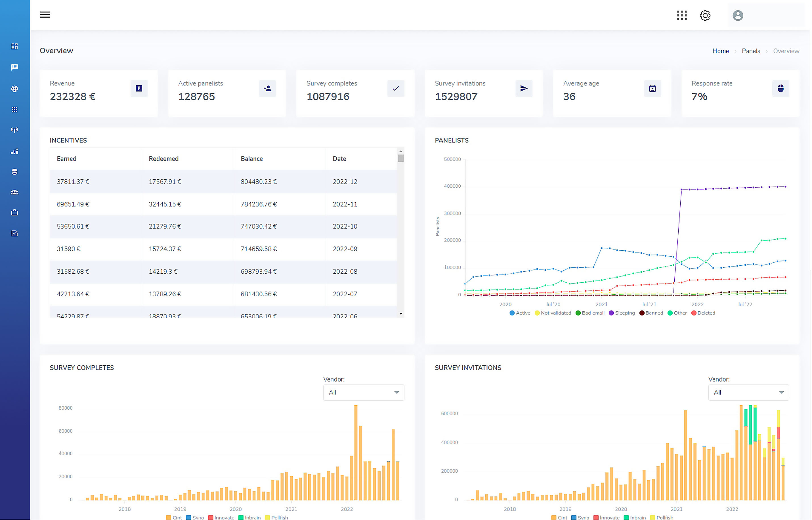Image resolution: width=812 pixels, height=520 pixels.
Task: Select earned value 69651.49 €
Action: pos(73,204)
